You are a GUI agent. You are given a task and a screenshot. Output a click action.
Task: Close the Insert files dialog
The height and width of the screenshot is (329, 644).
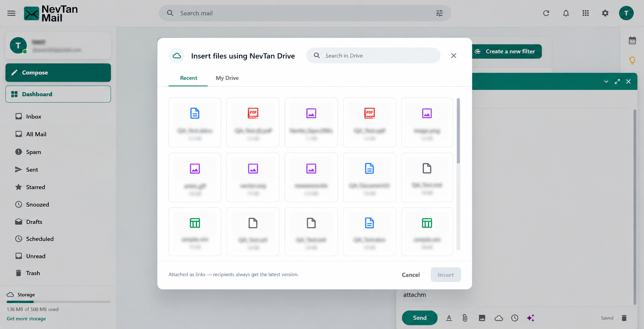[454, 55]
